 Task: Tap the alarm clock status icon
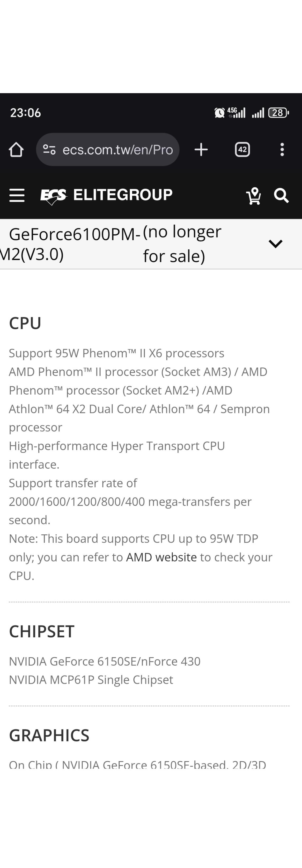click(x=219, y=112)
